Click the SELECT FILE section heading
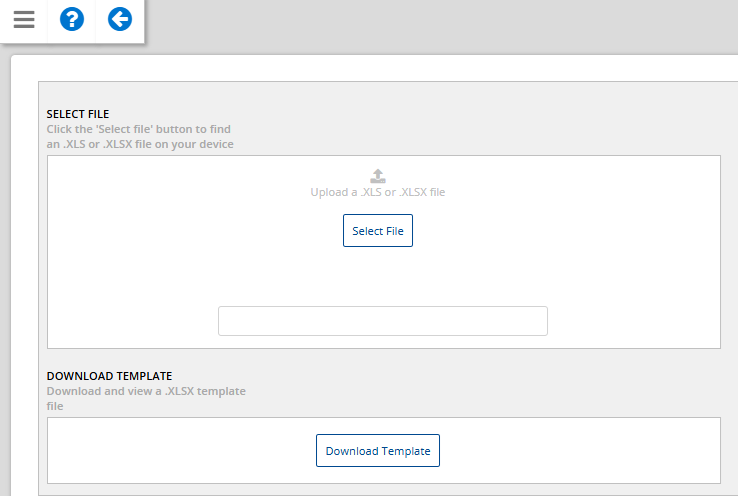 point(78,114)
